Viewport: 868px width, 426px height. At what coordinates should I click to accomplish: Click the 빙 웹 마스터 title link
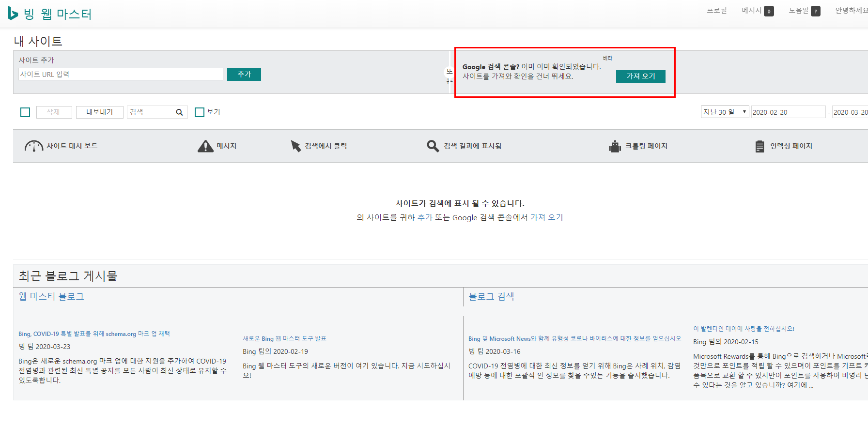point(58,14)
